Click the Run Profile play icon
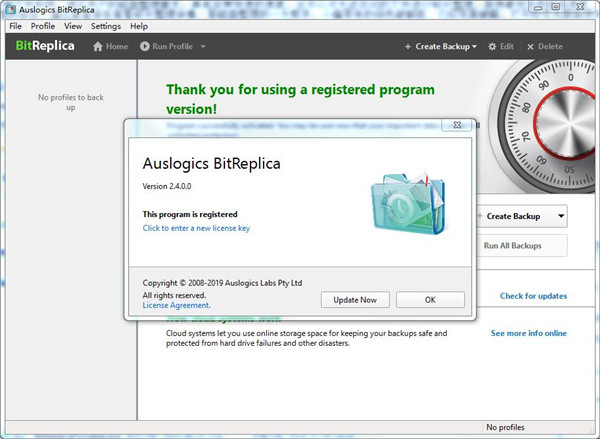600x439 pixels. [146, 47]
